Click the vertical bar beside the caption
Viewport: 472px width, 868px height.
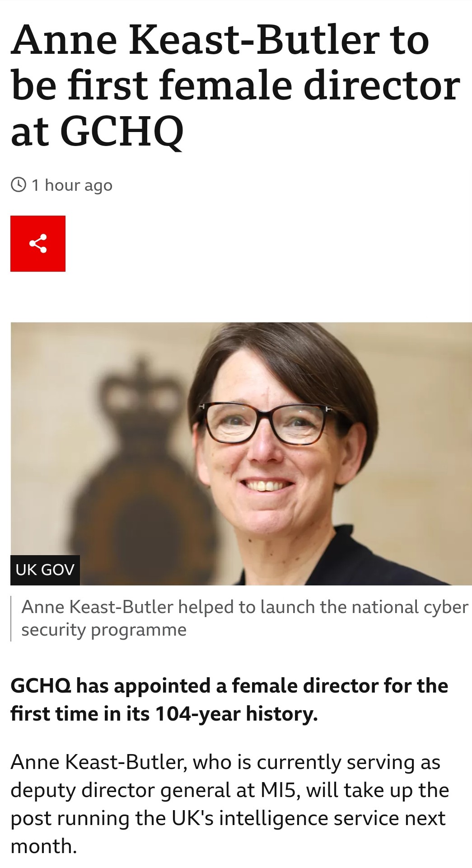point(11,618)
